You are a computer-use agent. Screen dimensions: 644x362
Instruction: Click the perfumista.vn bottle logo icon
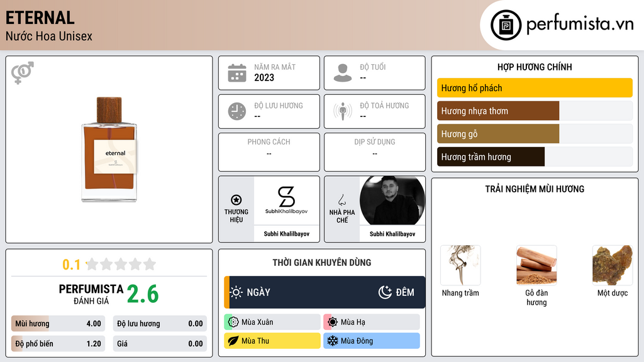click(506, 25)
